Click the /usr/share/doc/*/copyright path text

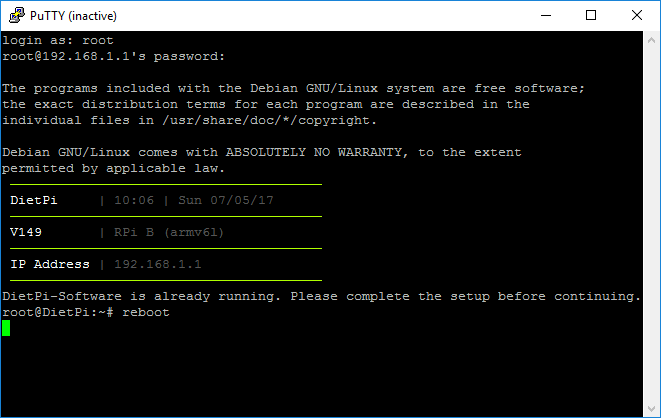point(269,121)
